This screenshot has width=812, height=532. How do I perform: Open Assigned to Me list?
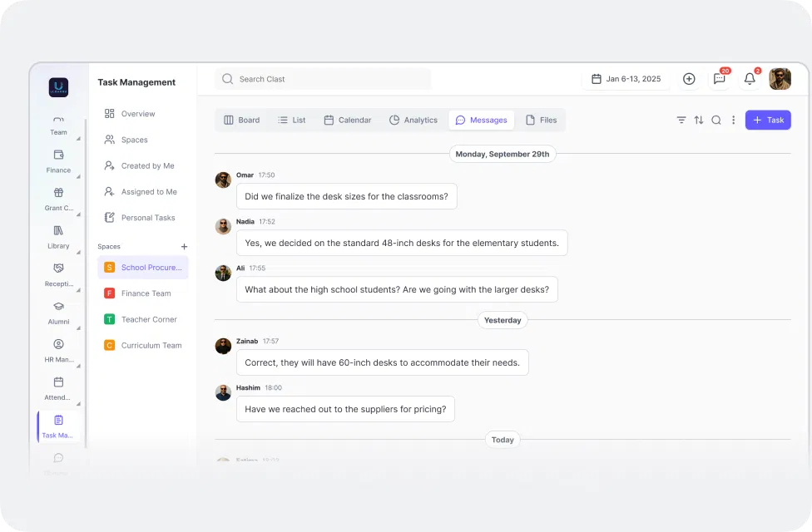142,191
